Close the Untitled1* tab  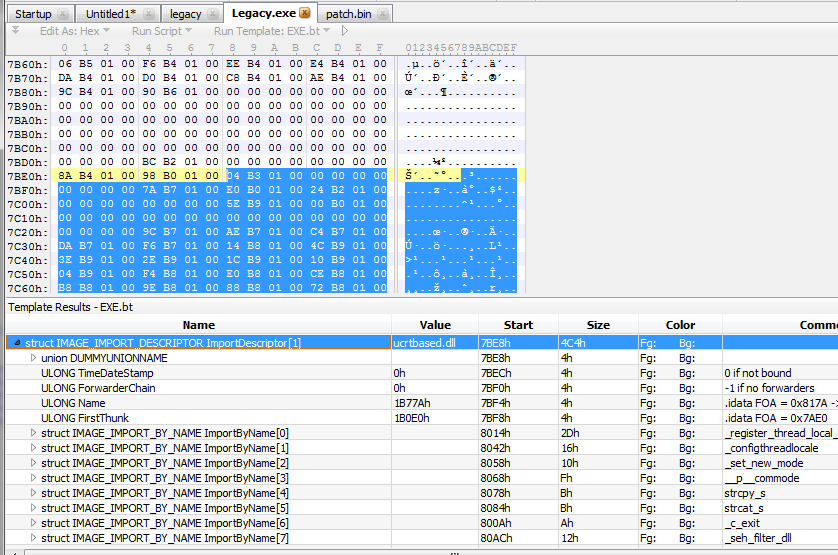(x=148, y=14)
